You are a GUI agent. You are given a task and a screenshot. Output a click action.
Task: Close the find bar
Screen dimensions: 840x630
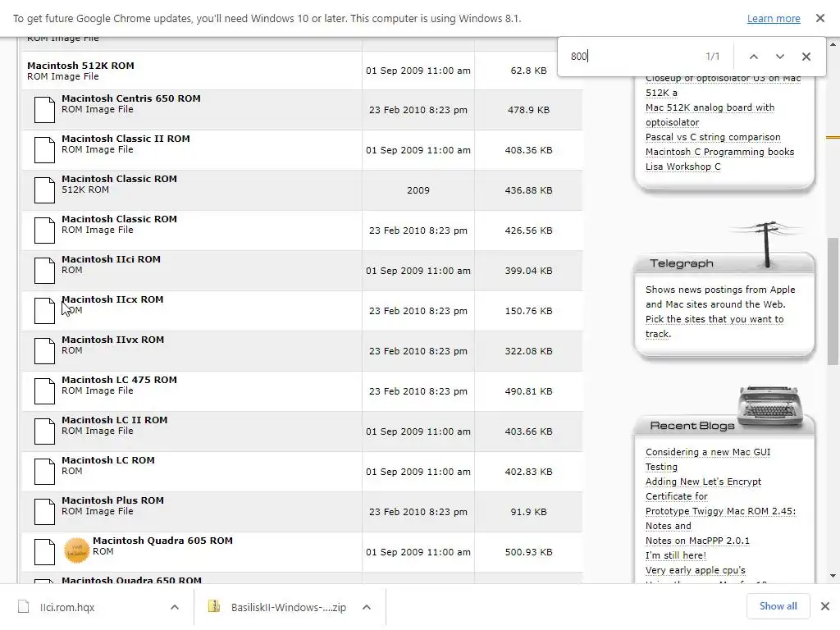click(806, 57)
